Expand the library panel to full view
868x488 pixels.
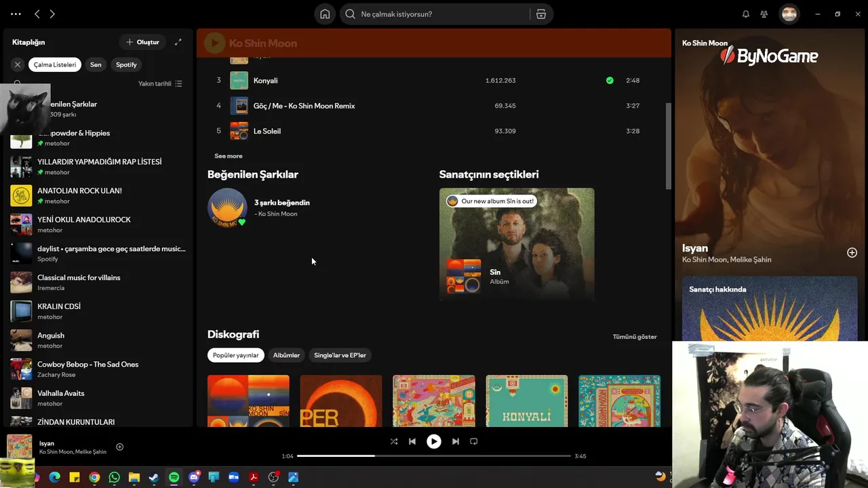[178, 42]
